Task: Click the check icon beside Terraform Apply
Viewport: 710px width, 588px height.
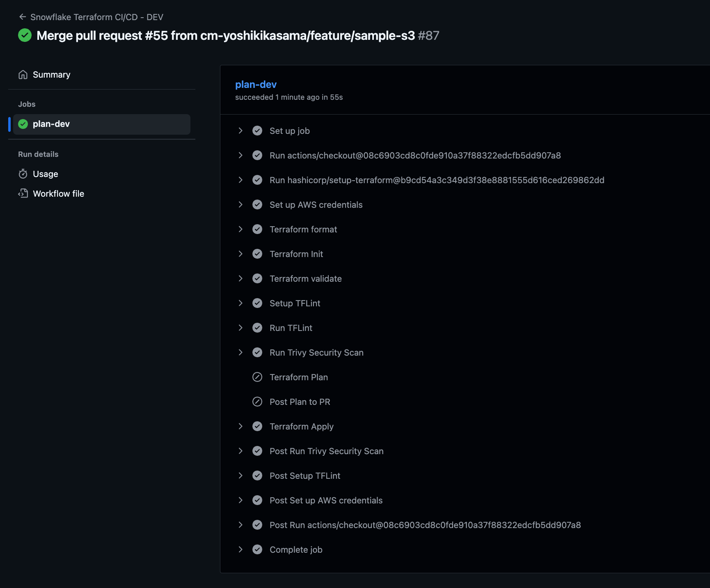Action: tap(257, 426)
